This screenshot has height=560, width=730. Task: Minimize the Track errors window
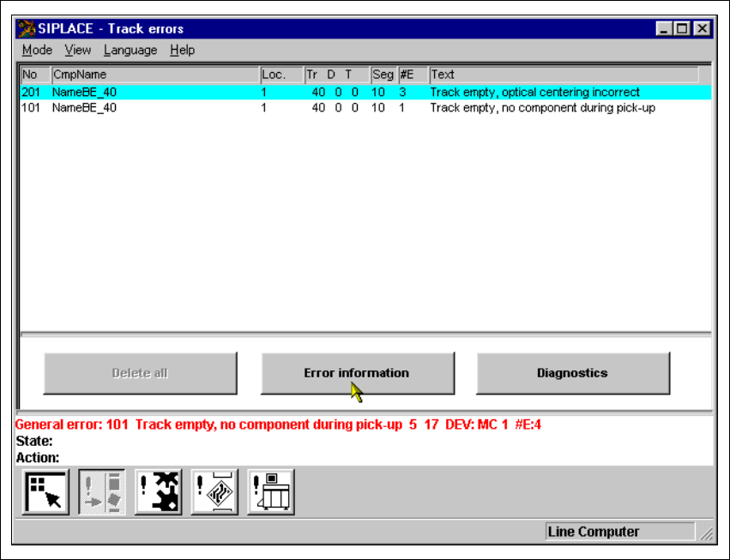coord(663,29)
